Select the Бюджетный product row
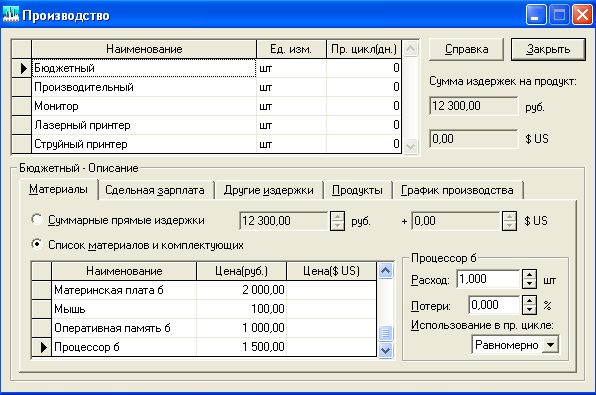This screenshot has width=596, height=395. 207,68
